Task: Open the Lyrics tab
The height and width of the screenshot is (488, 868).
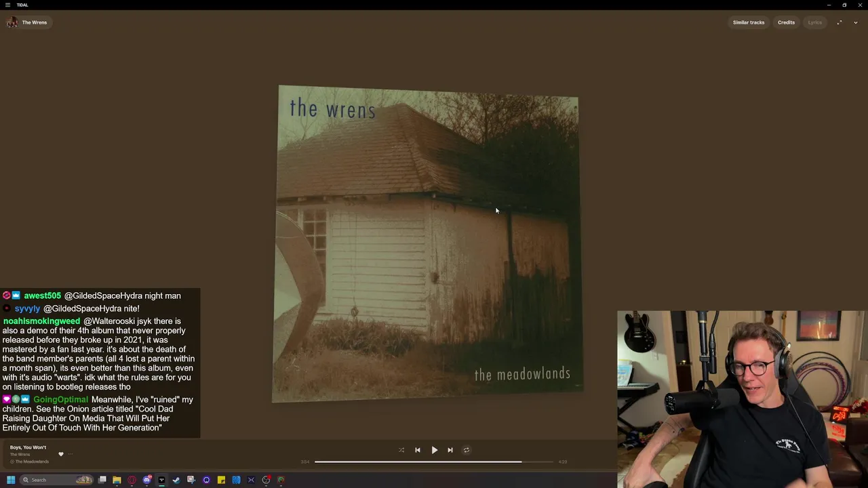Action: [814, 22]
